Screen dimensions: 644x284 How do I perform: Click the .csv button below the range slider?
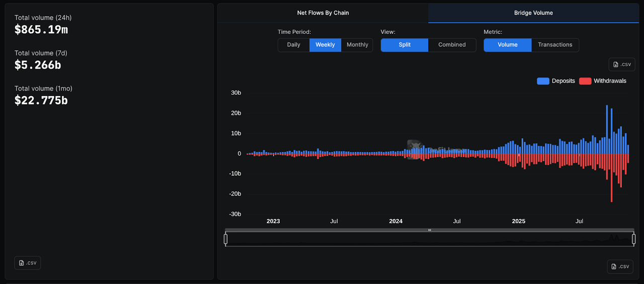pyautogui.click(x=619, y=266)
